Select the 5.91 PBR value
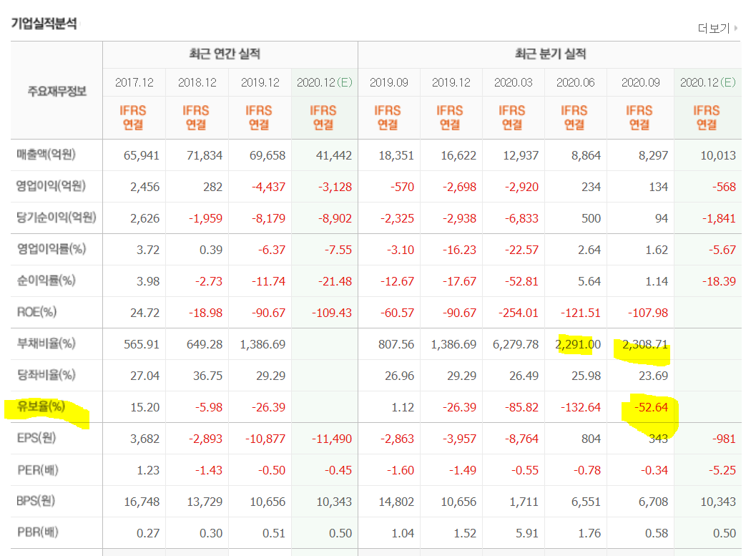756x556 pixels. pyautogui.click(x=527, y=533)
